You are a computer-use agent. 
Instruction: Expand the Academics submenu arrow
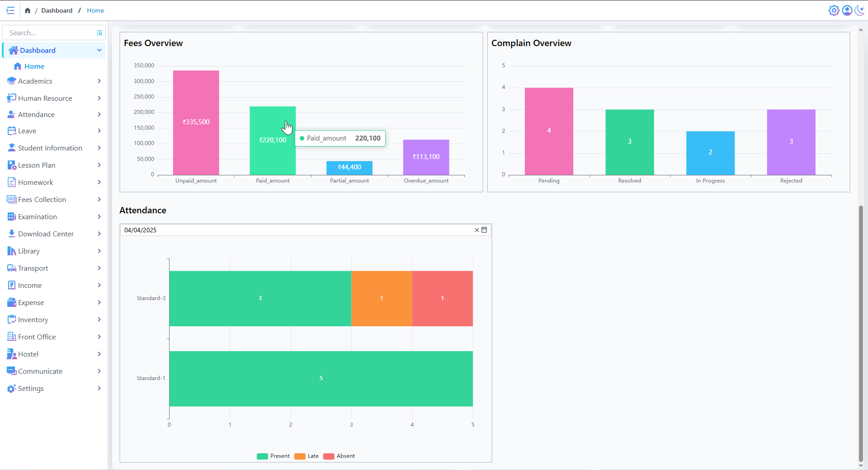99,81
